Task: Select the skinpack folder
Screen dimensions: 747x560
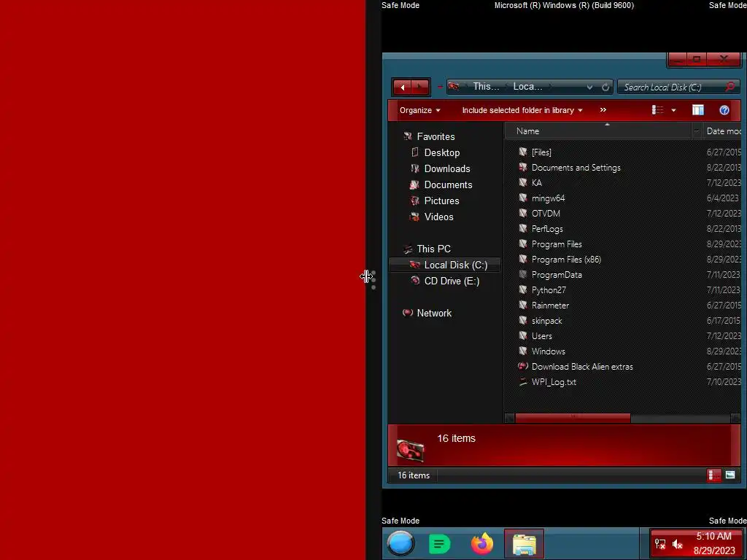Action: (546, 321)
